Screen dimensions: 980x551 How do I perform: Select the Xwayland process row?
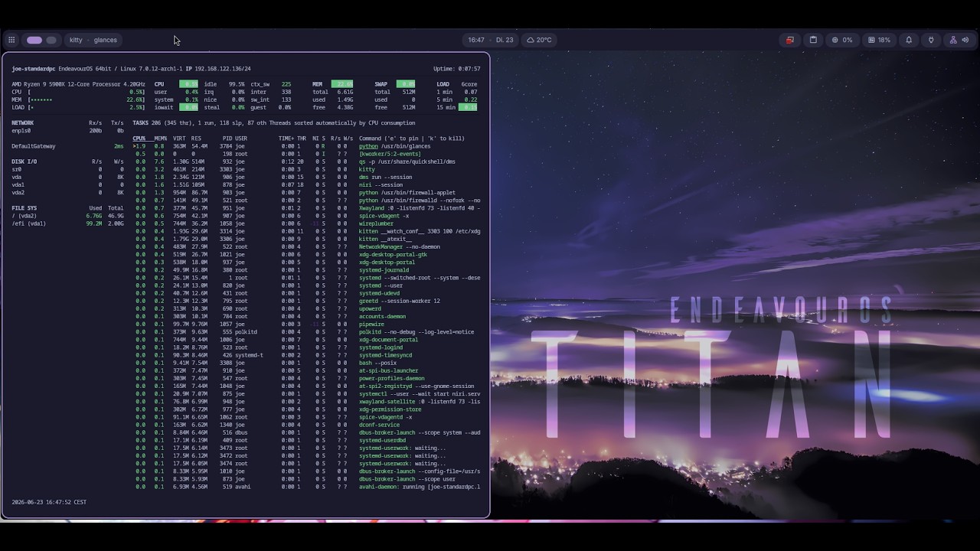point(306,208)
